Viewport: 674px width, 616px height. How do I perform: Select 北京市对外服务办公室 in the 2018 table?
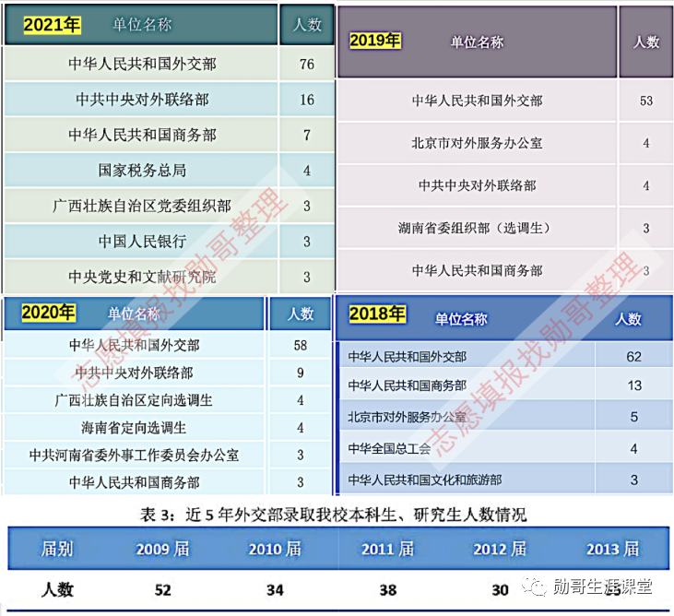pyautogui.click(x=407, y=417)
